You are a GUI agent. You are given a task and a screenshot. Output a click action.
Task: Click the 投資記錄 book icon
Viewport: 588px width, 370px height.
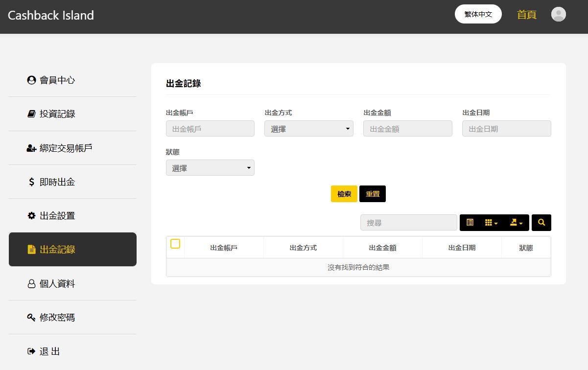[31, 114]
